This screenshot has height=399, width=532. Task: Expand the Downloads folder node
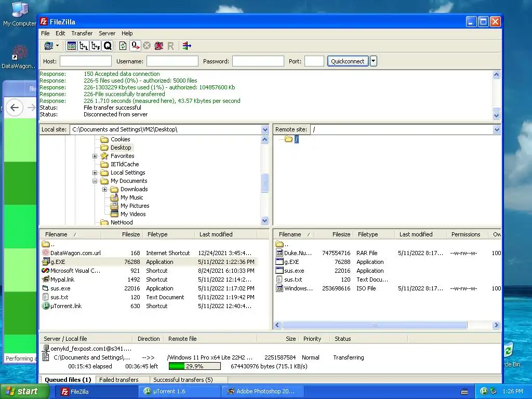[x=104, y=189]
